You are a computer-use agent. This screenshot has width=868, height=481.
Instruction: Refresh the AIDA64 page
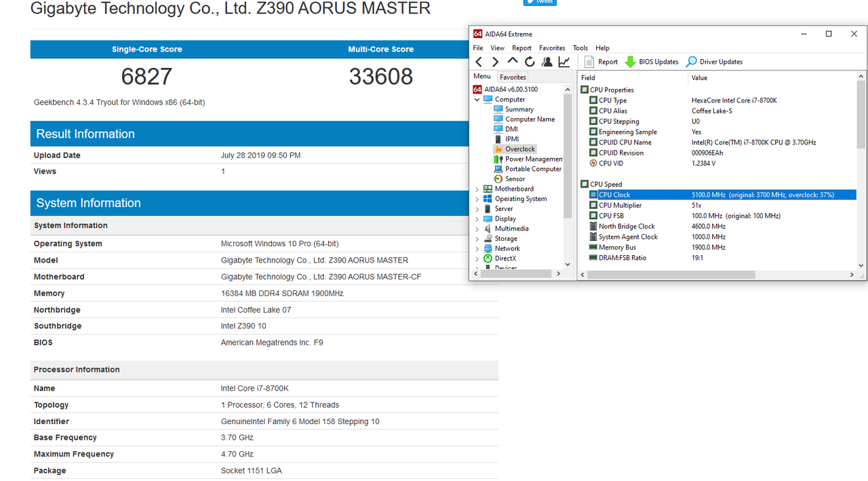(530, 62)
